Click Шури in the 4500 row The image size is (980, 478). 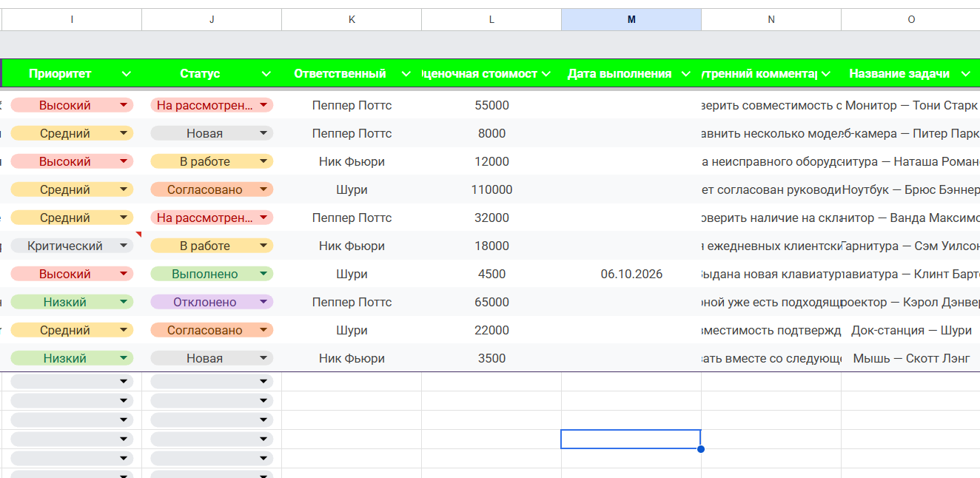pos(352,275)
